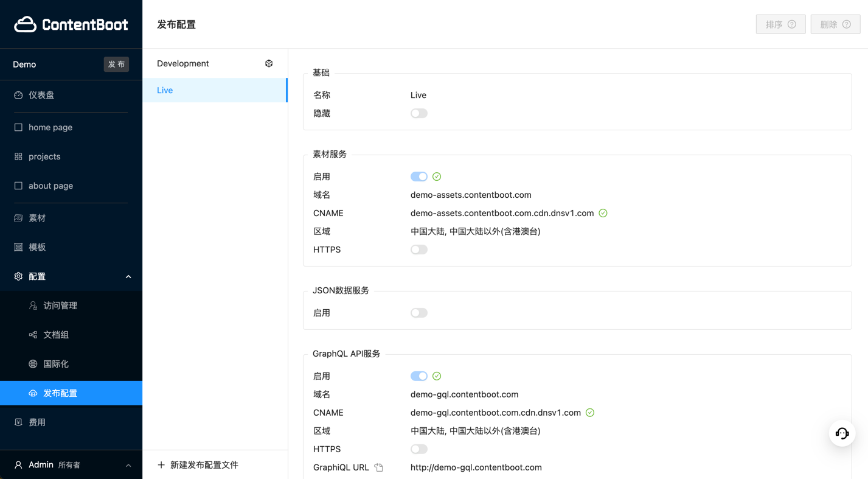
Task: Click the Live name value
Action: click(x=418, y=95)
